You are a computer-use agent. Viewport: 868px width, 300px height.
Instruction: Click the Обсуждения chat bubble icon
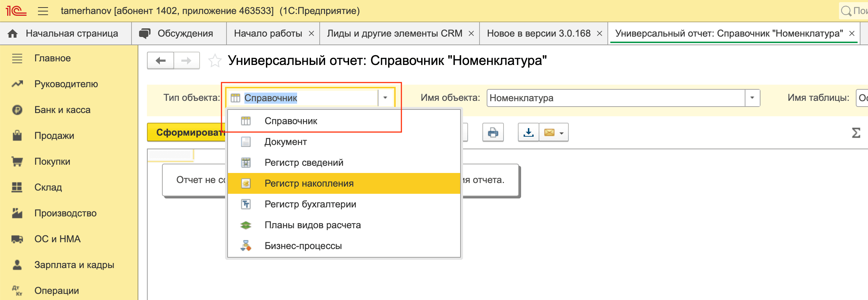point(145,33)
